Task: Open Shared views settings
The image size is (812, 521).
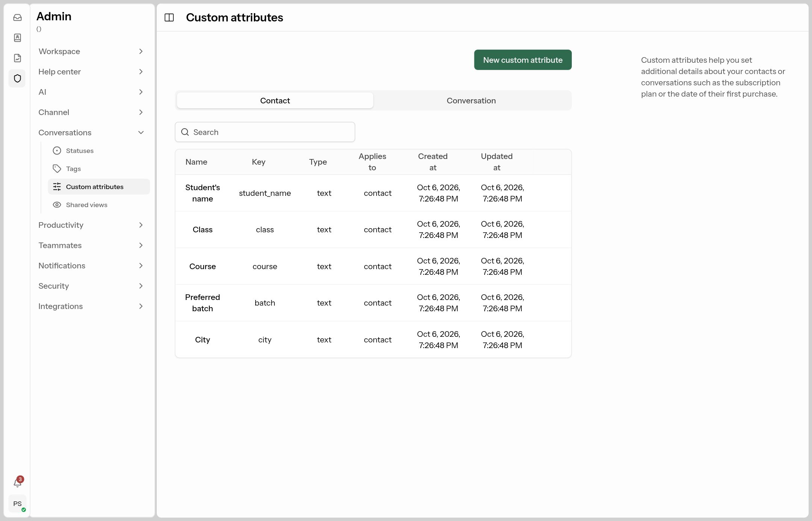Action: click(98, 205)
